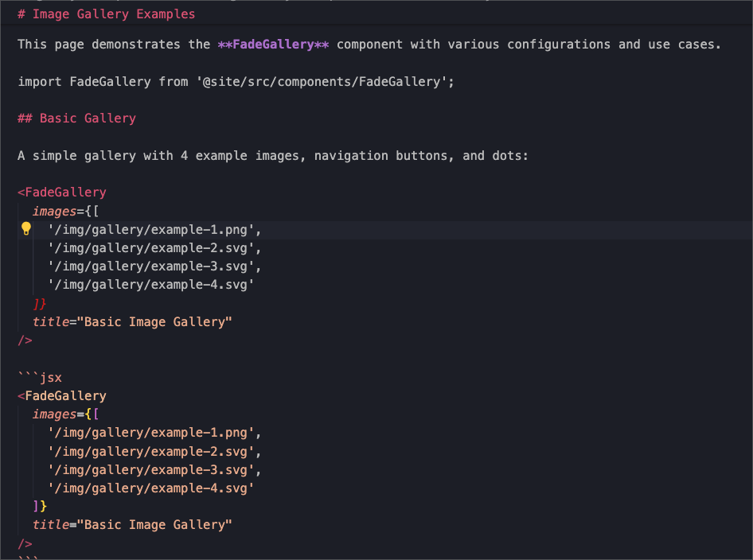Click the bold **FadeGallery** text in intro
This screenshot has height=560, width=753.
(273, 45)
